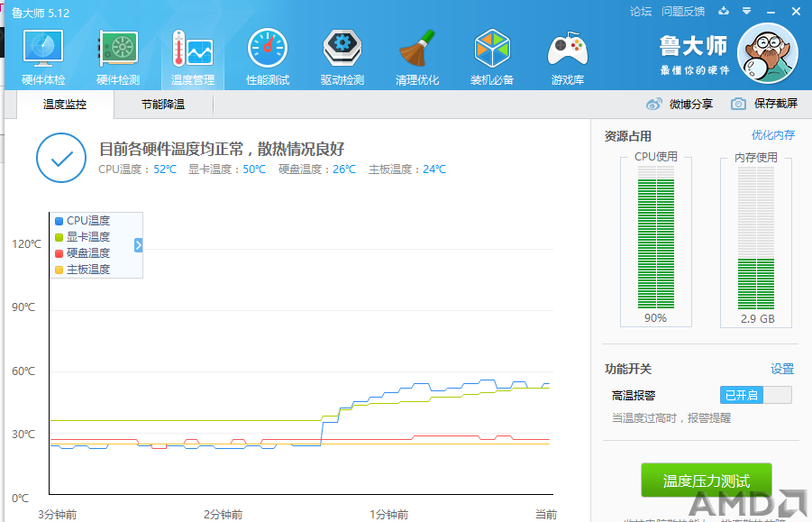Open 游戏库 game library

[x=568, y=58]
